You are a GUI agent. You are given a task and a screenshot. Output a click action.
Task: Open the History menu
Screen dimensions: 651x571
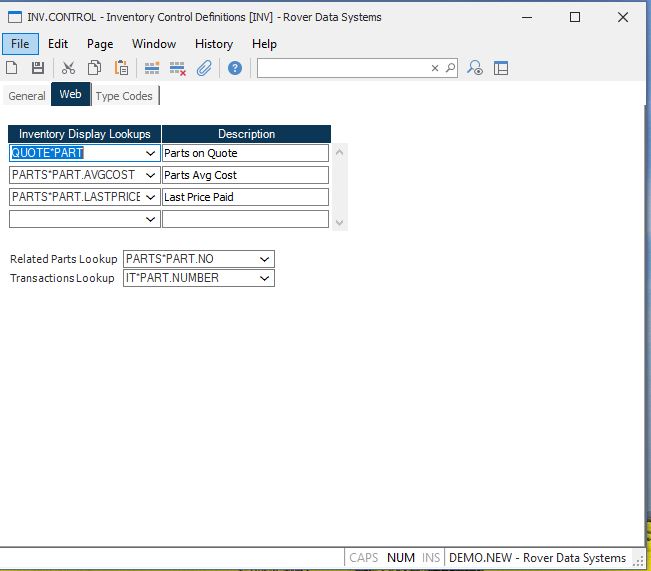click(x=213, y=44)
